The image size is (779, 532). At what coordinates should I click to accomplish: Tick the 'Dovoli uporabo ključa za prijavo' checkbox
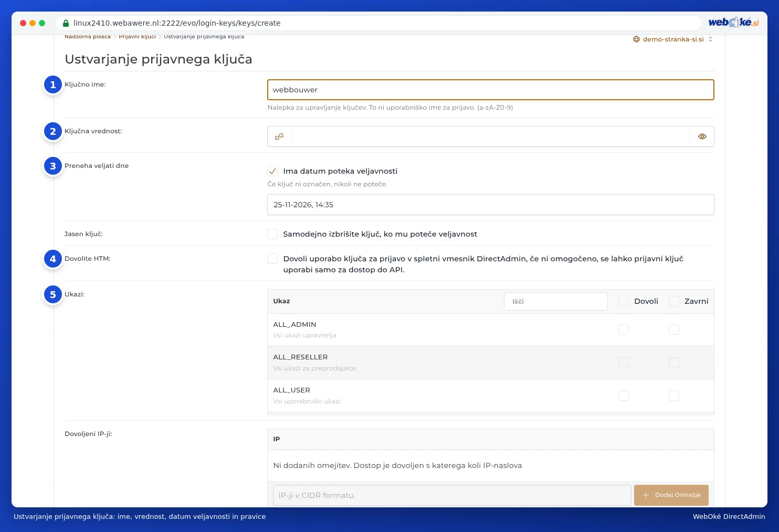(272, 259)
